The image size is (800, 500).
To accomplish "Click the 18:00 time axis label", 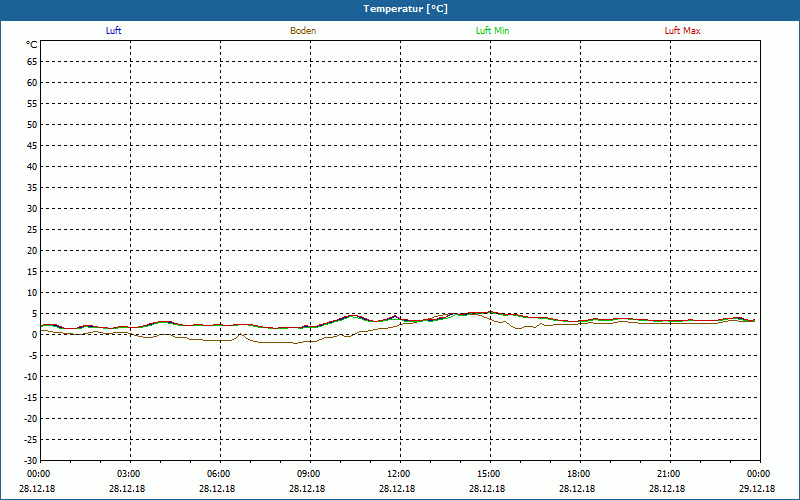I will click(x=579, y=474).
